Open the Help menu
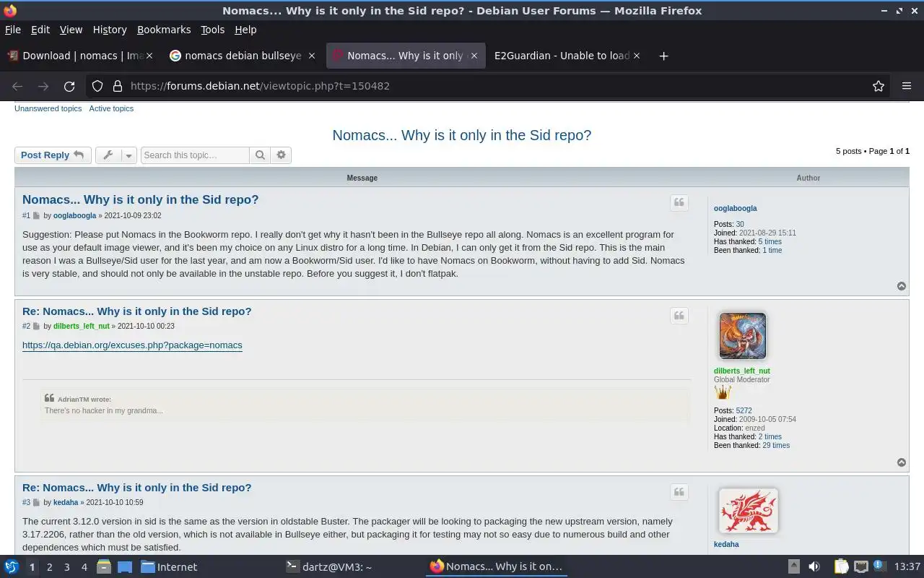924x578 pixels. pyautogui.click(x=245, y=30)
